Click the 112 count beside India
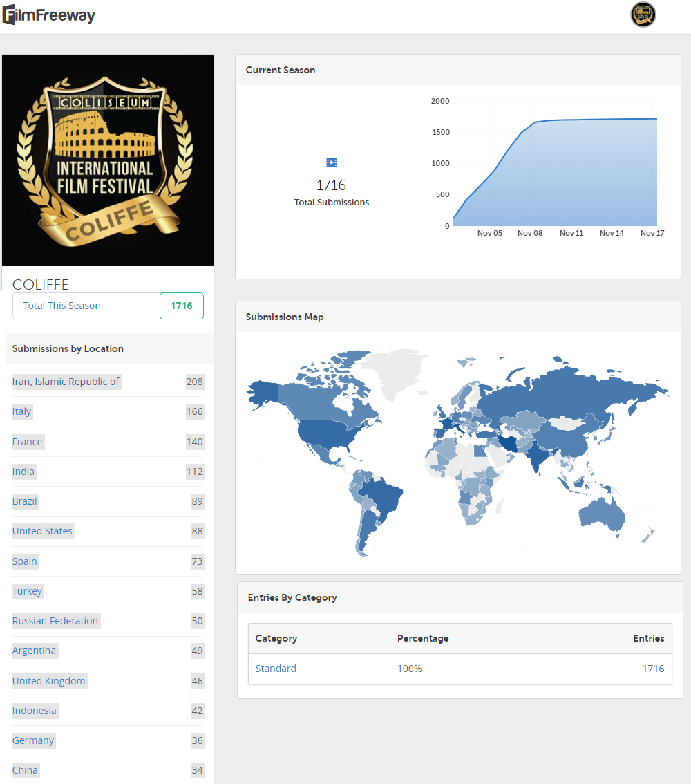Image resolution: width=691 pixels, height=784 pixels. (194, 472)
